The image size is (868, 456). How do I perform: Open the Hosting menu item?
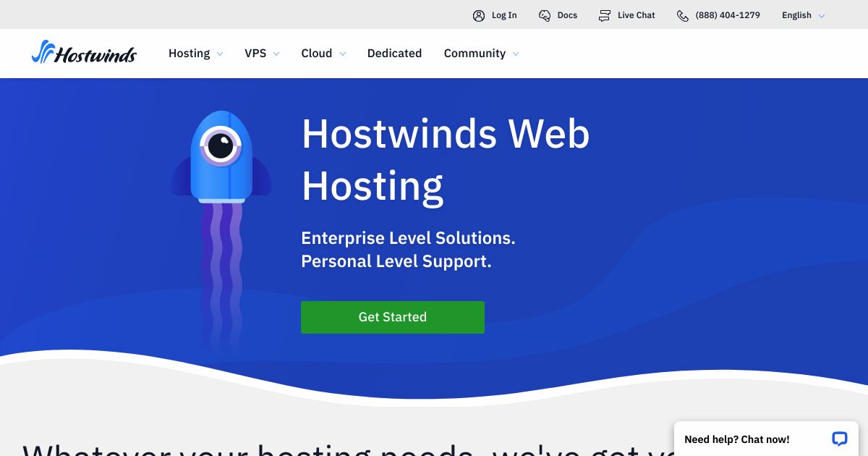click(x=190, y=54)
